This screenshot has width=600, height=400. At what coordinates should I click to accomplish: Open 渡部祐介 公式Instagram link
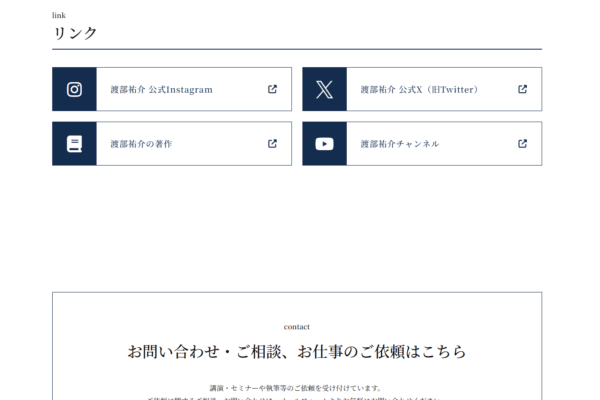[x=172, y=89]
